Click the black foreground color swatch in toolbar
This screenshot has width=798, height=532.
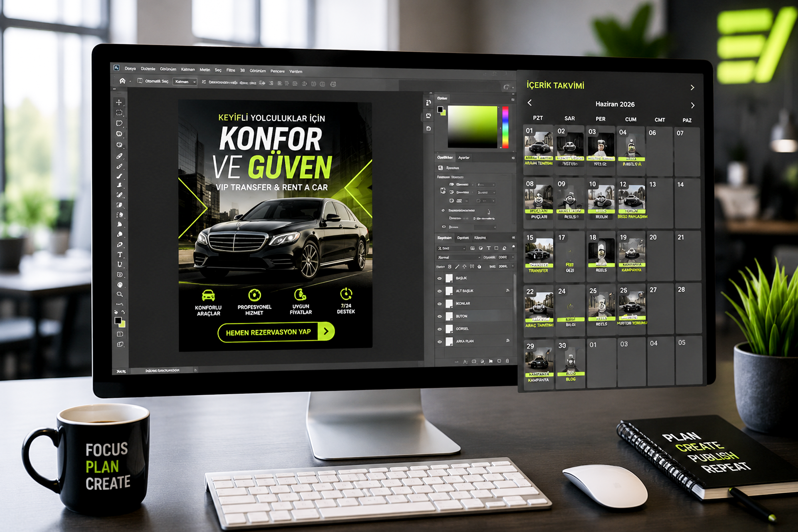[x=118, y=320]
